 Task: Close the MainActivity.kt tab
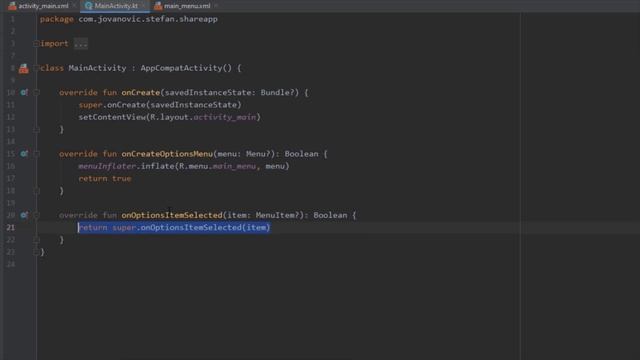[144, 6]
